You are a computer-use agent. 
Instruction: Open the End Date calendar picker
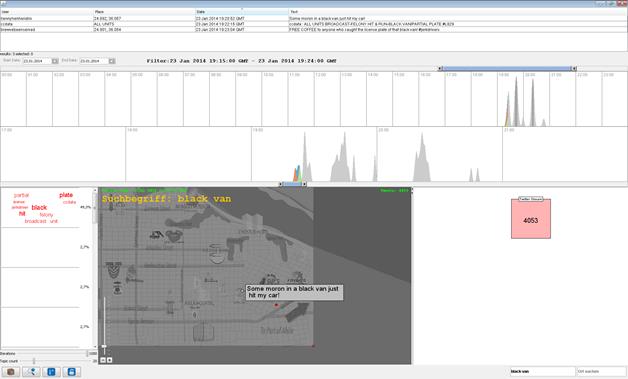click(x=112, y=61)
